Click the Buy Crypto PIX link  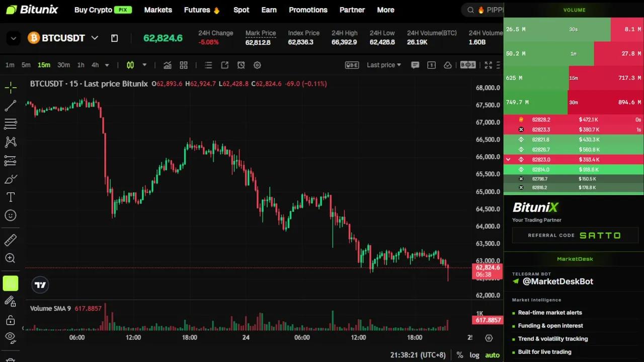(x=103, y=10)
